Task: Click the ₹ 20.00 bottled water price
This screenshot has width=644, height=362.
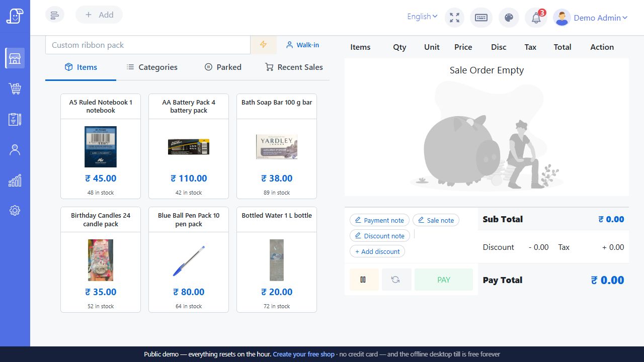Action: (277, 292)
